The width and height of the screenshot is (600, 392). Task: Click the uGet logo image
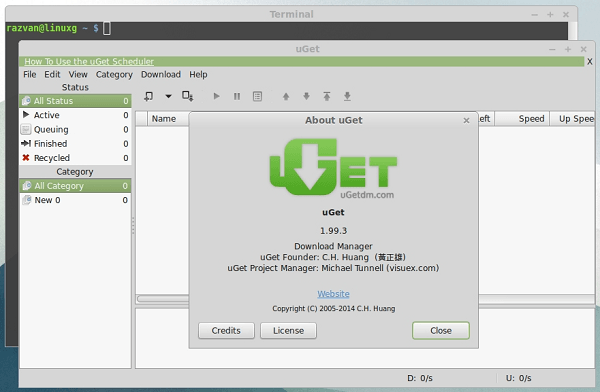tap(333, 168)
